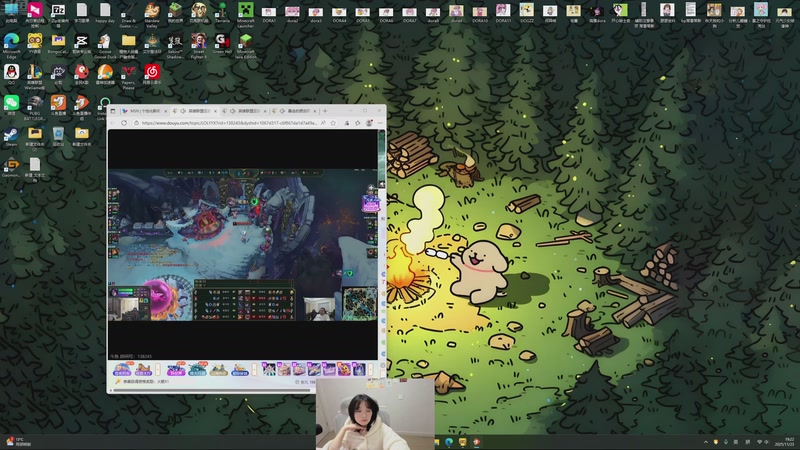This screenshot has width=800, height=450.
Task: Open the DORA6 image file
Action: (386, 13)
